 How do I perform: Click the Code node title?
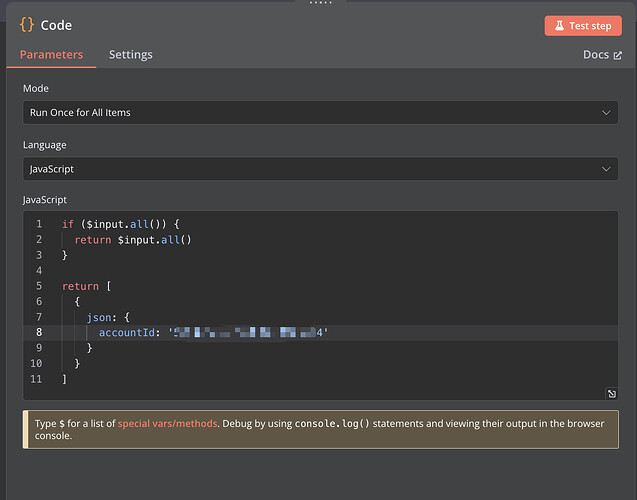pos(56,25)
